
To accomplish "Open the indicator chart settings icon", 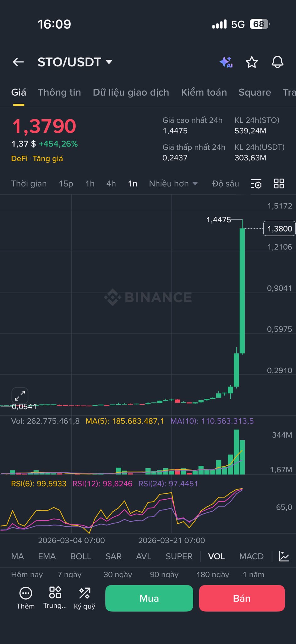I will pos(284,556).
